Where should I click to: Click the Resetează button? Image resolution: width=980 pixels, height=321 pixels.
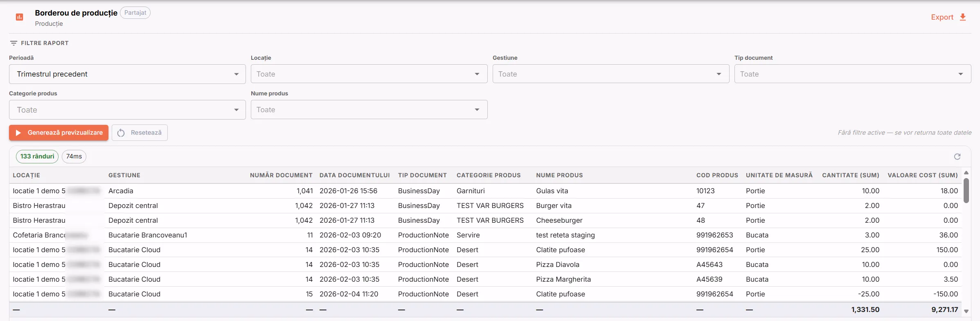pos(140,133)
